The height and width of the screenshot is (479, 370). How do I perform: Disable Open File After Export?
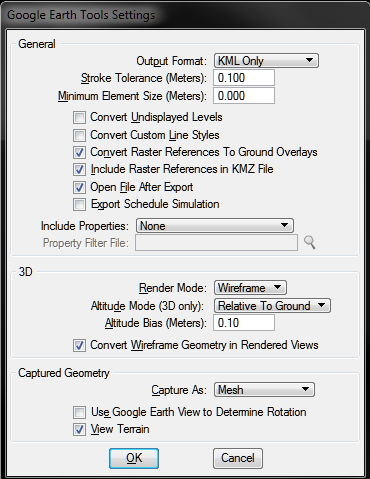pyautogui.click(x=79, y=187)
